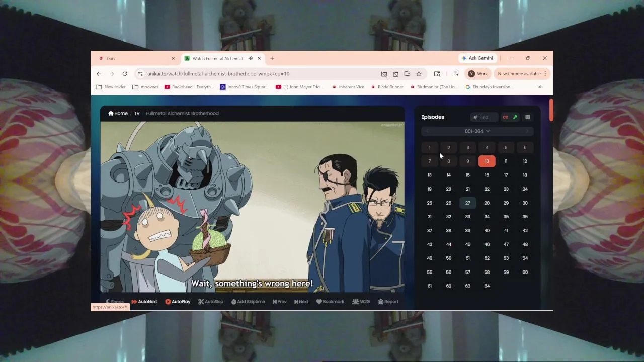Toggle CC subtitle mode

coord(506,117)
